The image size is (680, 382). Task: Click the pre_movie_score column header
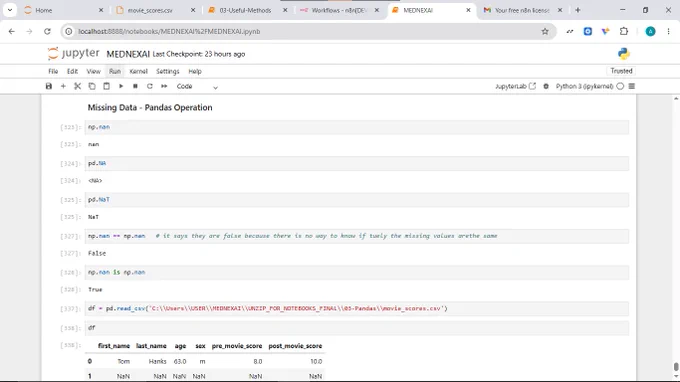point(237,346)
